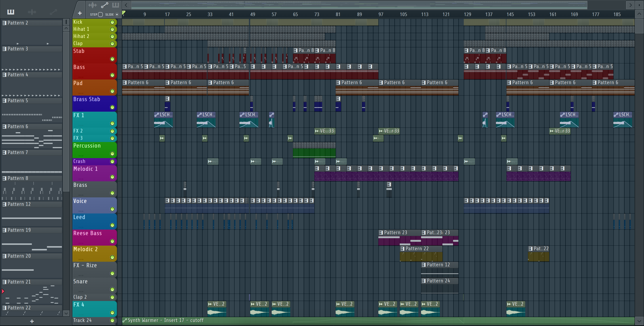Image resolution: width=644 pixels, height=326 pixels.
Task: Show audio clips in the picker panel
Action: [x=32, y=12]
